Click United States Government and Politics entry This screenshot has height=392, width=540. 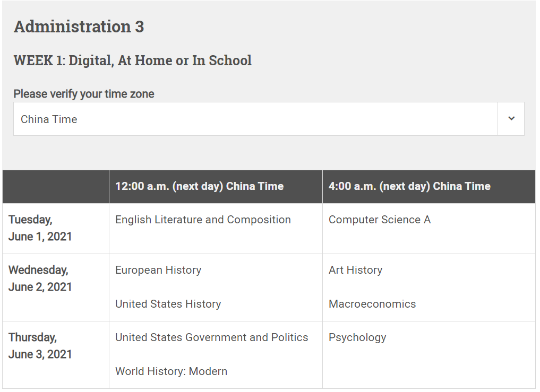[211, 337]
